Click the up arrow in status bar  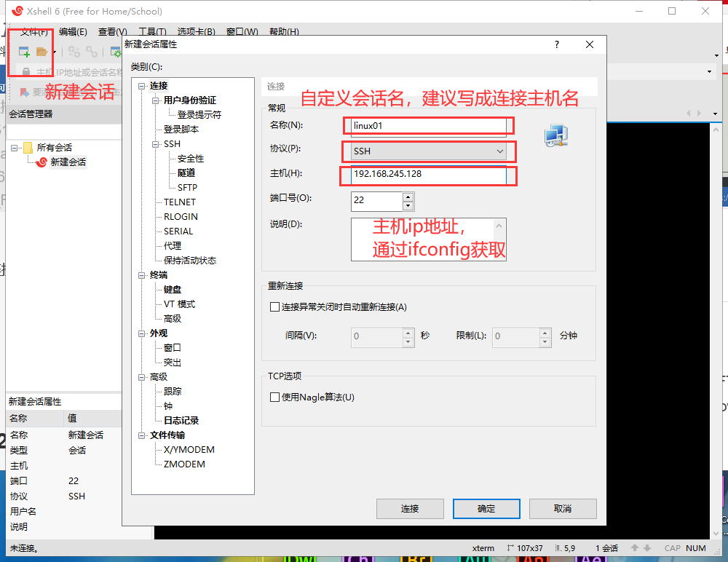click(635, 548)
